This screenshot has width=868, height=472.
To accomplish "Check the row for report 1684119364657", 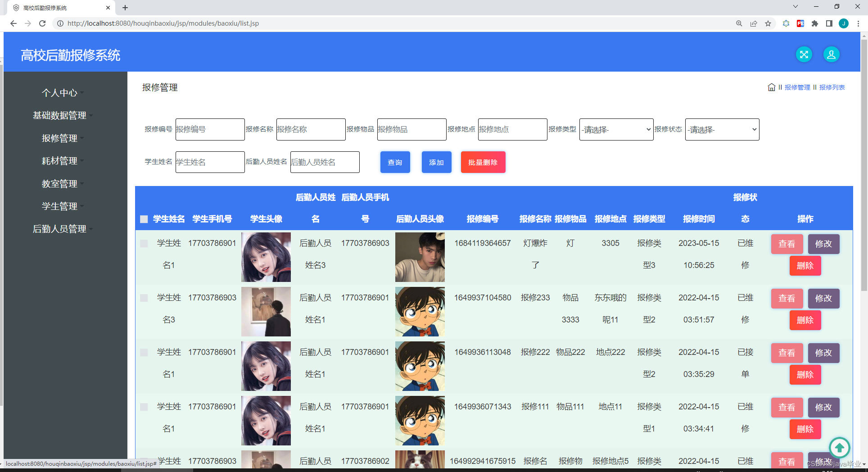I will click(x=144, y=244).
